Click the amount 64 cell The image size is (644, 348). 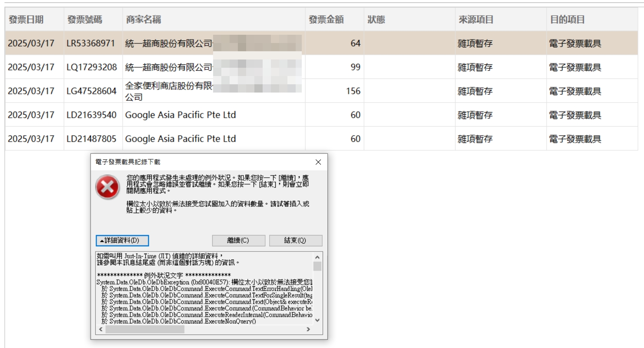(x=334, y=43)
